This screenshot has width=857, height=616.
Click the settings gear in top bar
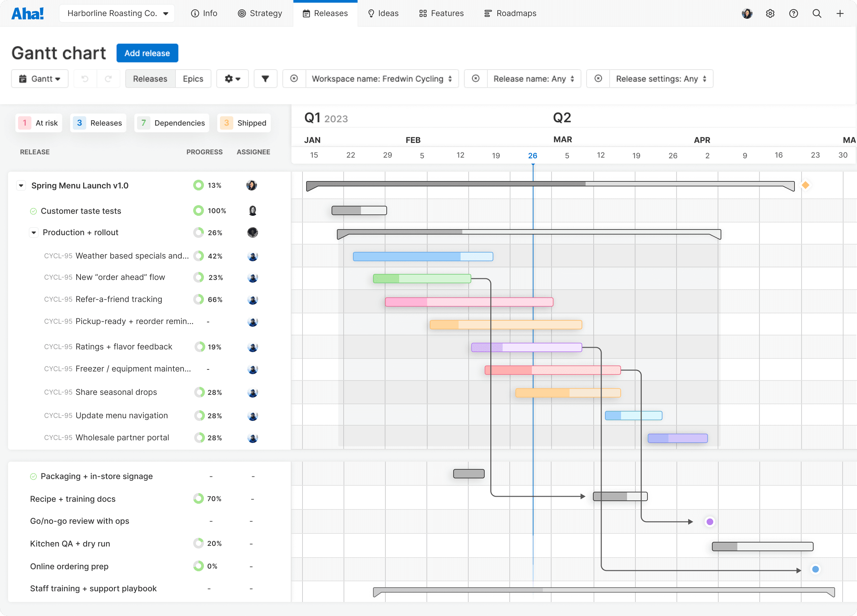coord(770,14)
